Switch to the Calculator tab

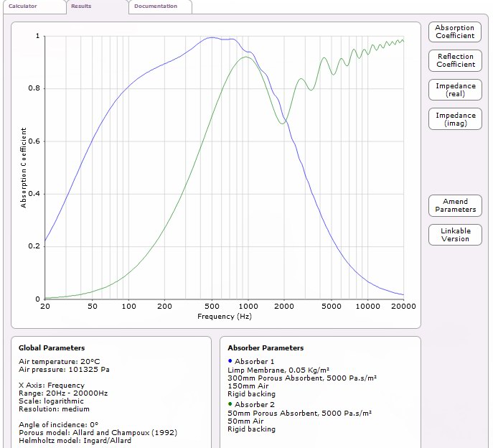34,6
